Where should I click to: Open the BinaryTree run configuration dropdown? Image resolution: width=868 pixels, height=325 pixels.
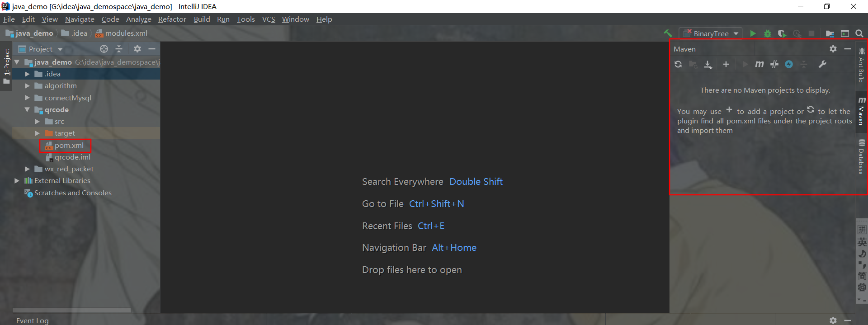(711, 33)
